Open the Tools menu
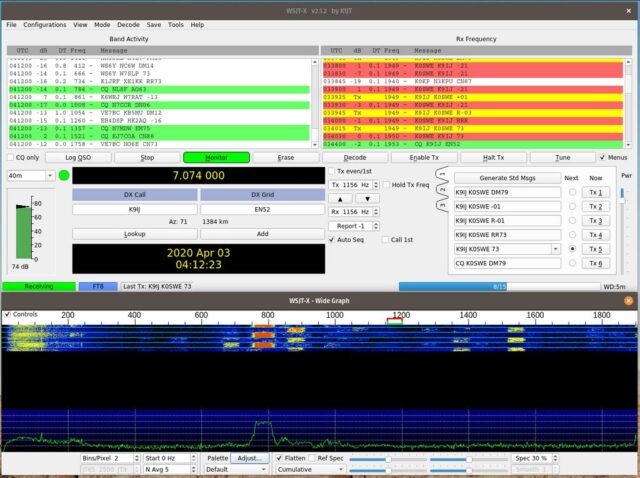This screenshot has width=640, height=478. pos(176,25)
